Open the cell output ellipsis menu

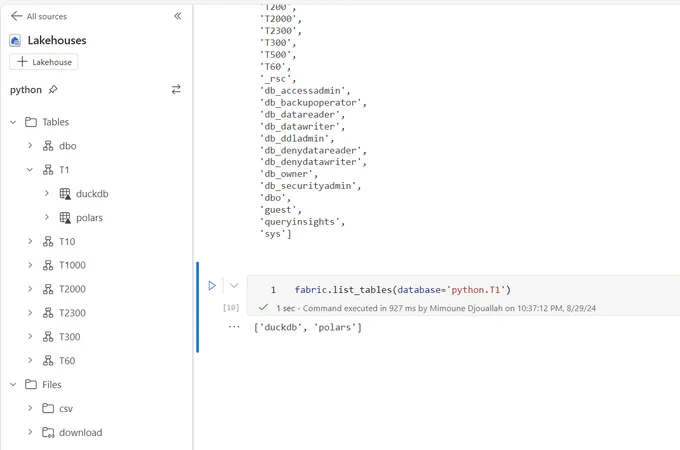[x=234, y=327]
